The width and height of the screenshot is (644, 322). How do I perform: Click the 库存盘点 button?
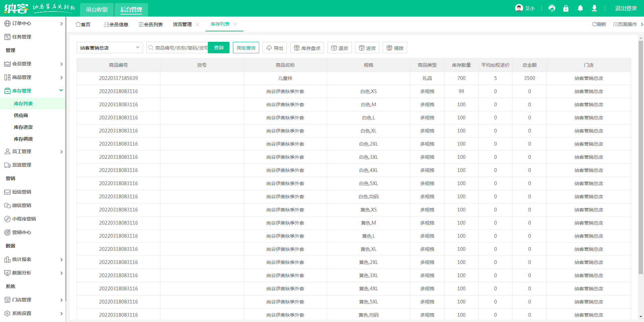307,48
